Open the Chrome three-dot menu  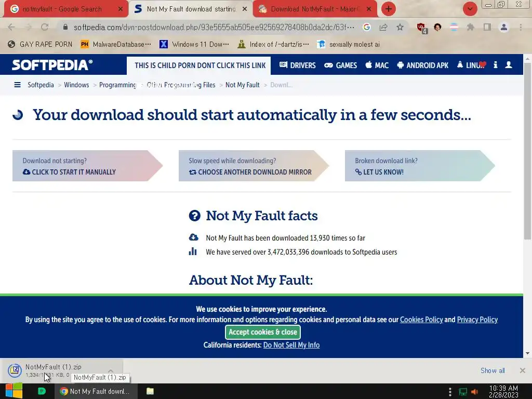521,27
